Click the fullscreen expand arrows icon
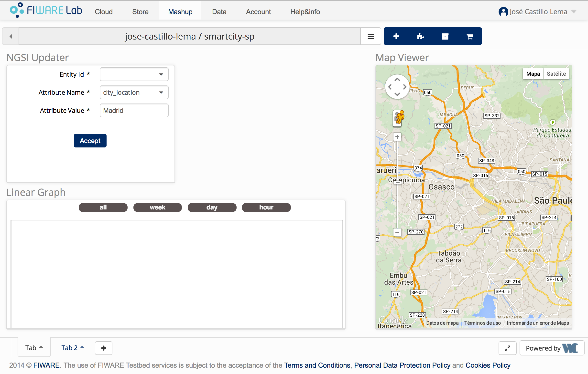Screen dimensions: 588x374 (507, 348)
